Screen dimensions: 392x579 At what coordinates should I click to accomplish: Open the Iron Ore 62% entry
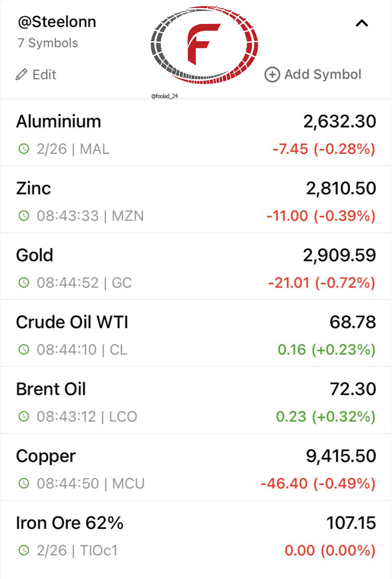point(196,534)
